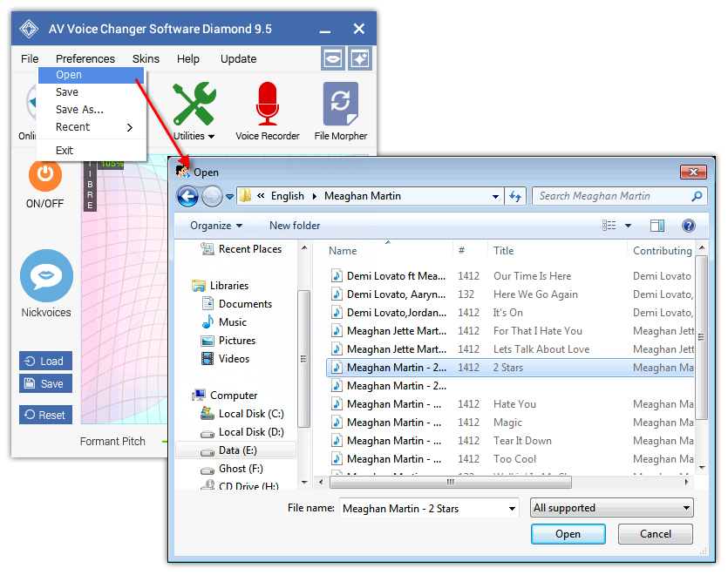Open Nickvoices speech bubble icon
The image size is (728, 575).
pyautogui.click(x=46, y=275)
